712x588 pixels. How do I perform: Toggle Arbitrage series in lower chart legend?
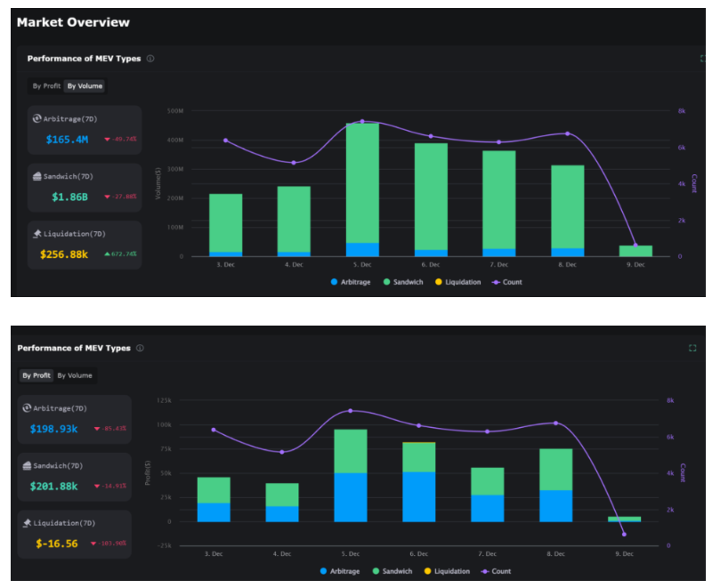point(340,571)
